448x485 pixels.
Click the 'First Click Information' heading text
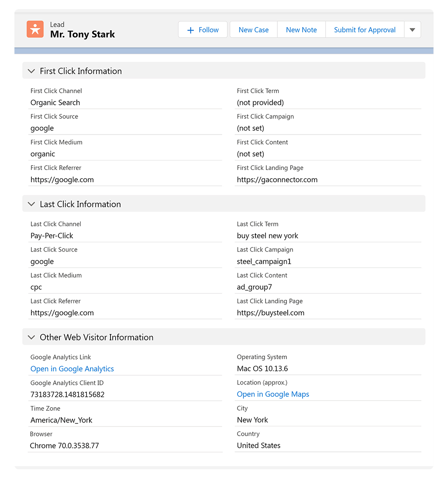[81, 71]
